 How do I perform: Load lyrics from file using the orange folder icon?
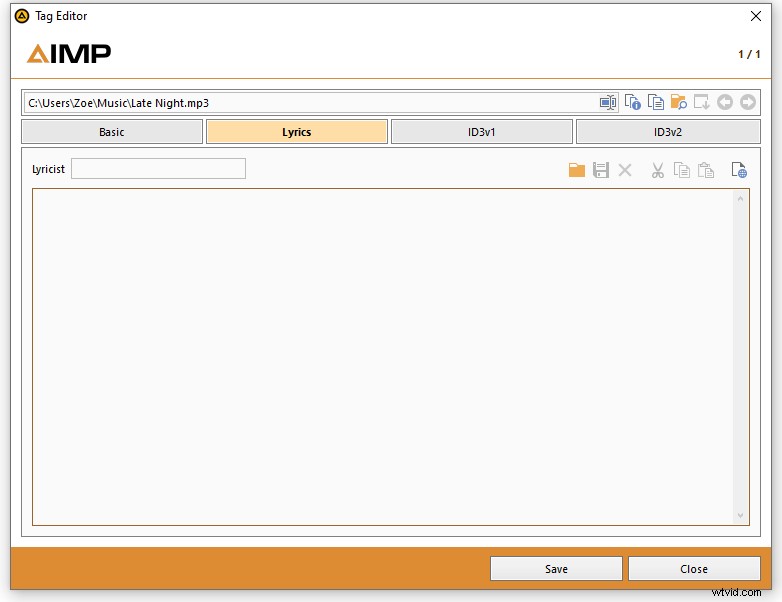(577, 170)
